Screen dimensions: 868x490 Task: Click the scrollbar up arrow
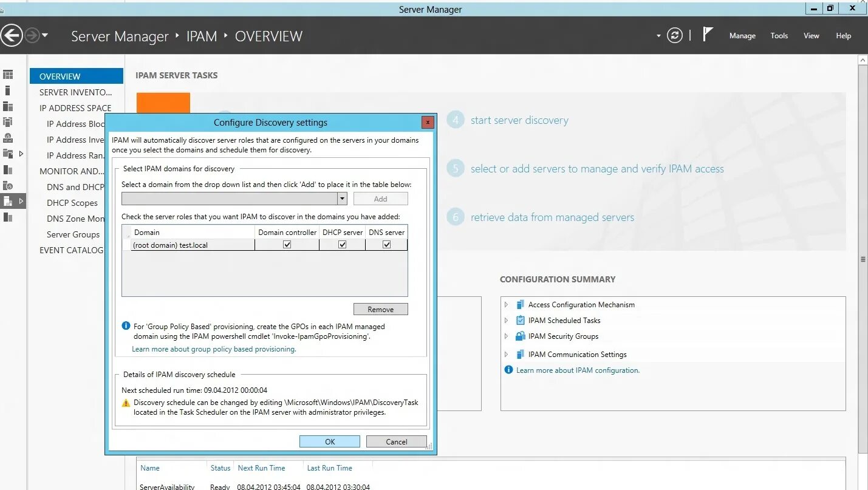(863, 60)
